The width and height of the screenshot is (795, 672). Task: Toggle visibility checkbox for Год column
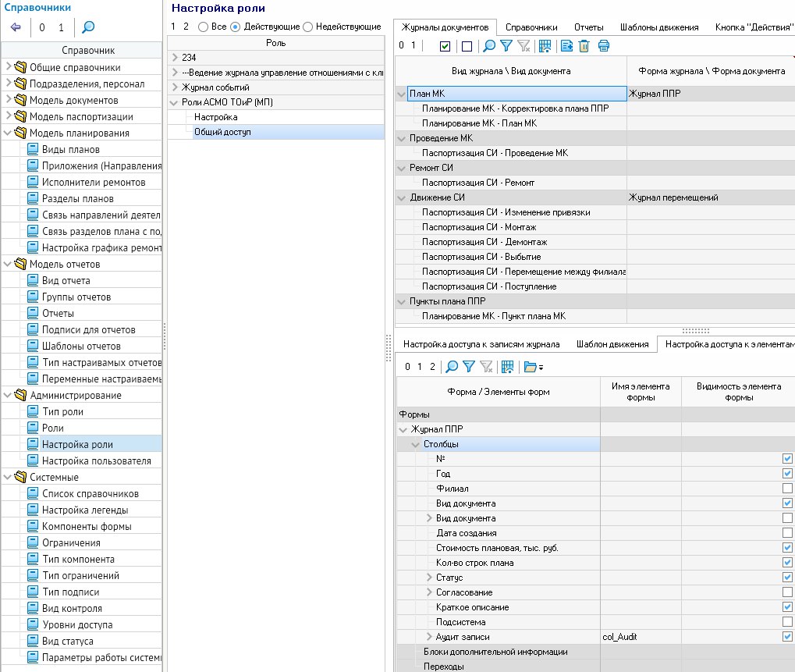(787, 473)
